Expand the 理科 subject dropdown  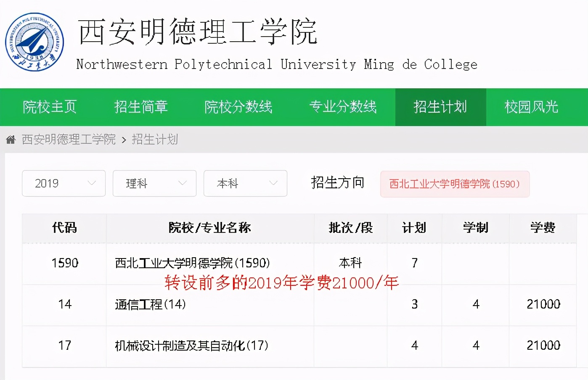pos(154,183)
